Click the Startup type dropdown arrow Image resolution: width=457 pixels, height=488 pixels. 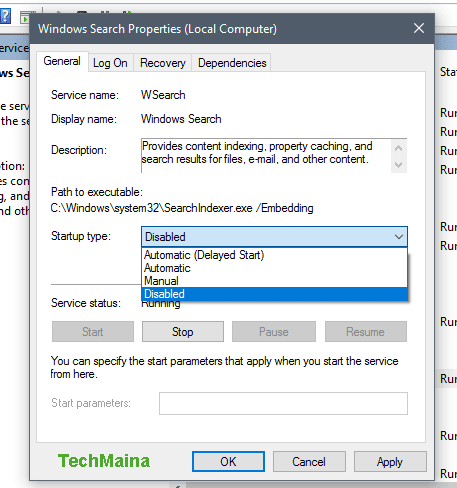pos(399,237)
